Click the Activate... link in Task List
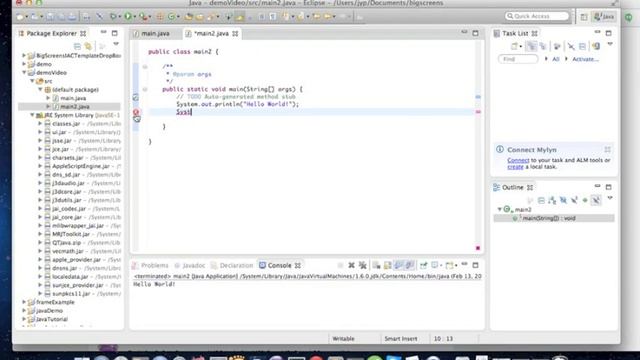 coord(585,59)
